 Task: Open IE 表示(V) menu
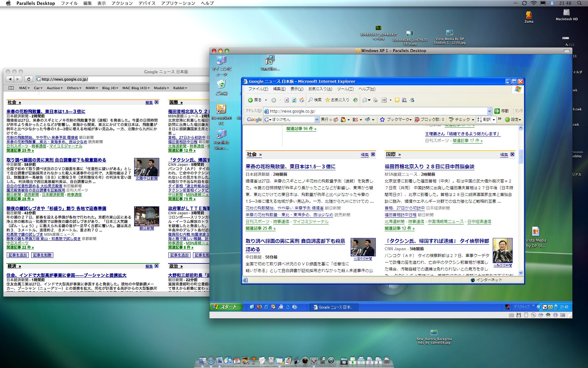tap(297, 89)
